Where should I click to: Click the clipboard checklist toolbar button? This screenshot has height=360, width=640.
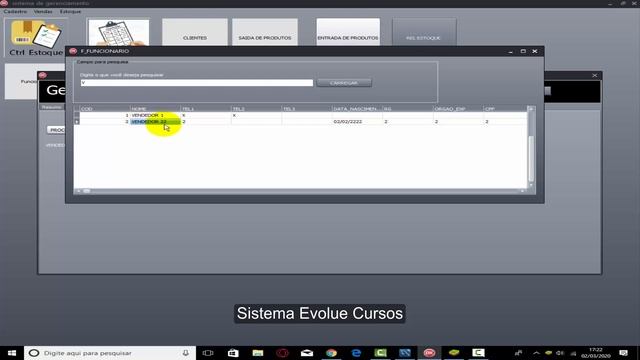click(x=119, y=32)
